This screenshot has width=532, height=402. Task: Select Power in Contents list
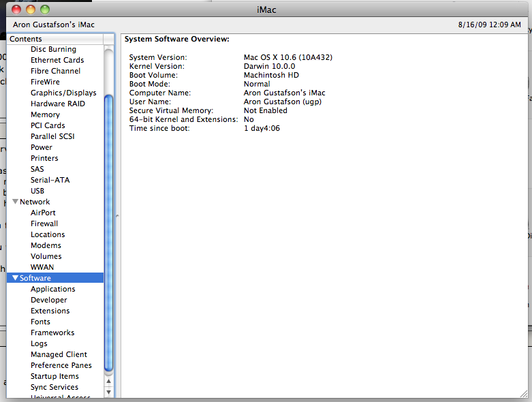coord(42,147)
